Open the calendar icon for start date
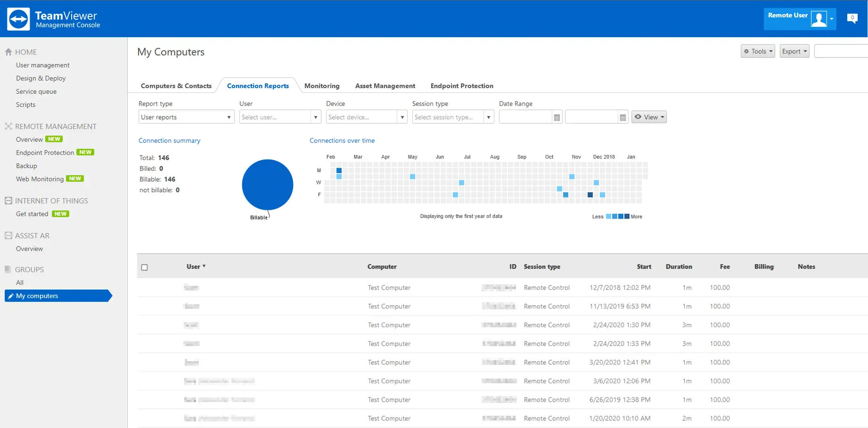This screenshot has height=428, width=868. tap(557, 117)
